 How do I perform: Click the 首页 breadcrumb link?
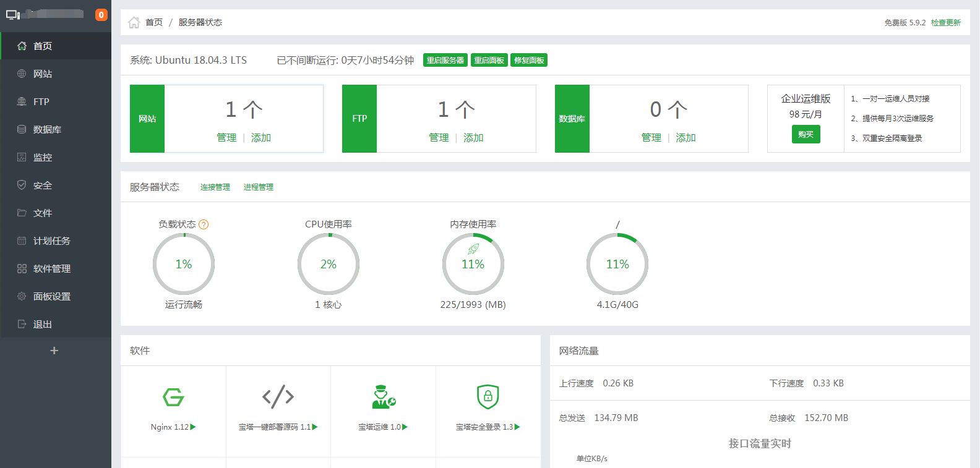(154, 22)
